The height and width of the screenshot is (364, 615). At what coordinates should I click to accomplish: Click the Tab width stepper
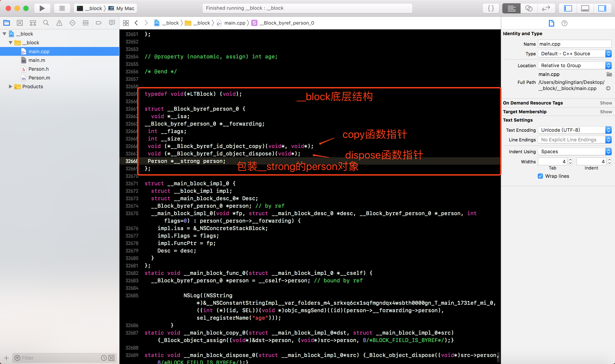click(570, 161)
